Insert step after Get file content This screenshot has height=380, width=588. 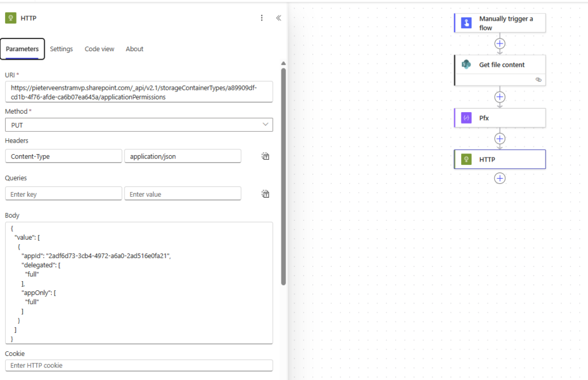coord(500,97)
